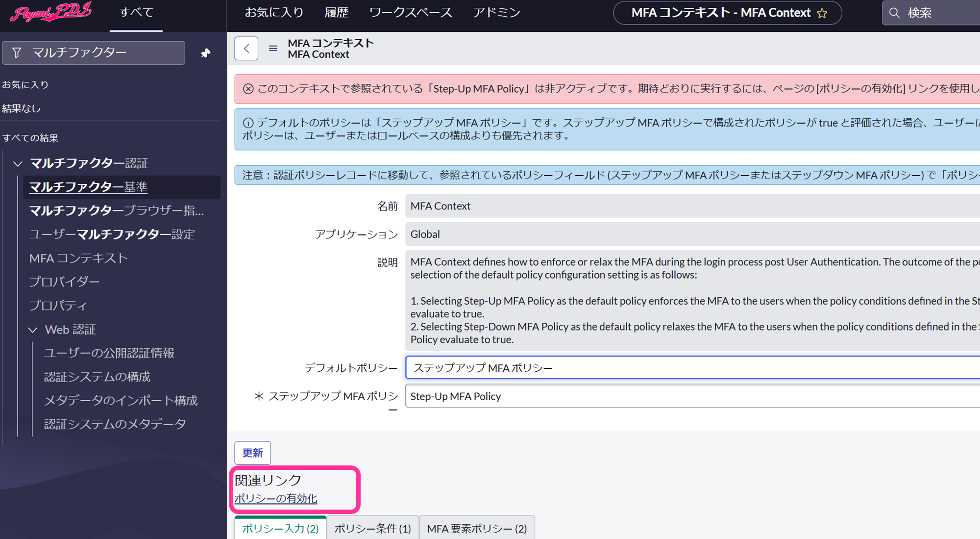Open the form context menu hamburger icon
Image resolution: width=980 pixels, height=539 pixels.
pyautogui.click(x=273, y=49)
